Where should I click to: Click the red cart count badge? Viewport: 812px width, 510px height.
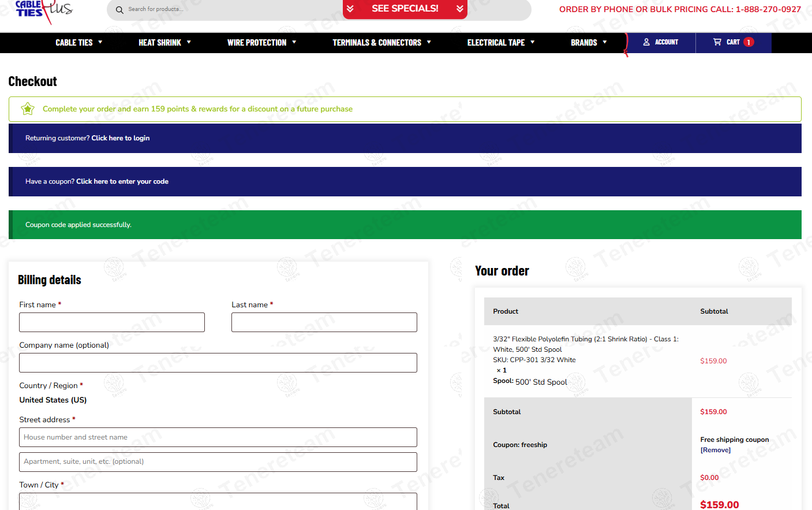(x=749, y=42)
